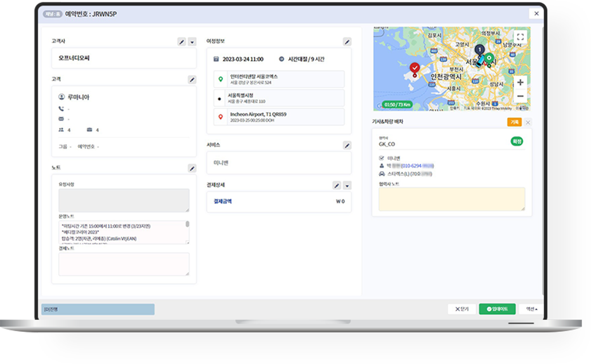Click the driver person icon
This screenshot has width=591, height=364.
[382, 166]
